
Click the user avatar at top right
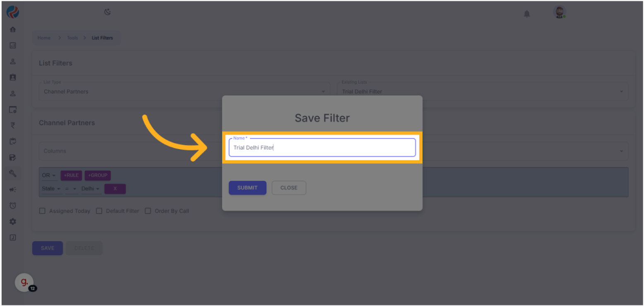(559, 12)
